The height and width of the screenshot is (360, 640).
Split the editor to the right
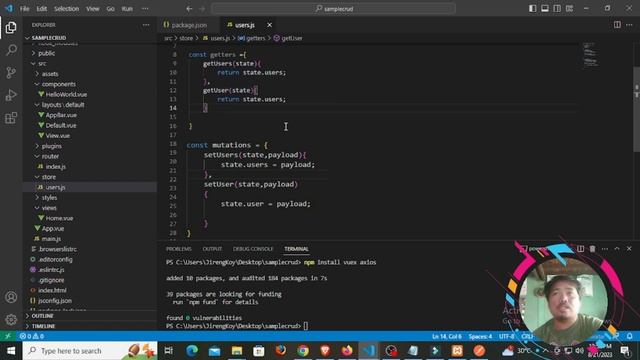point(617,25)
